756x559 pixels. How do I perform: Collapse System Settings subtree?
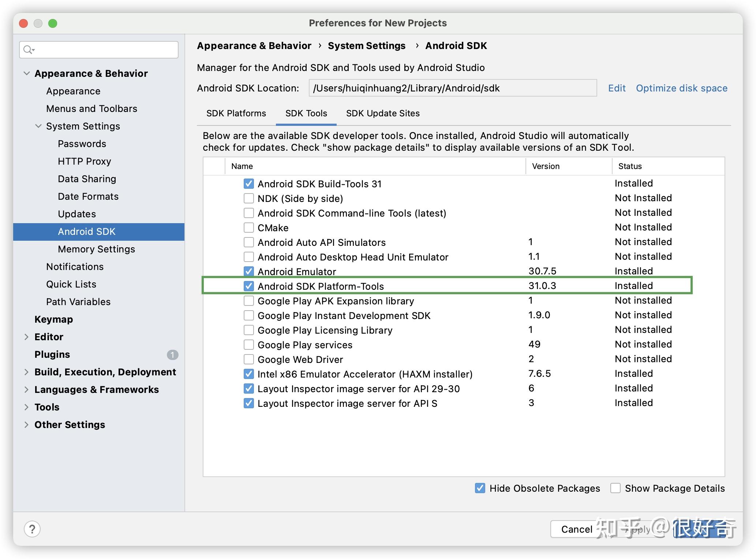(38, 126)
